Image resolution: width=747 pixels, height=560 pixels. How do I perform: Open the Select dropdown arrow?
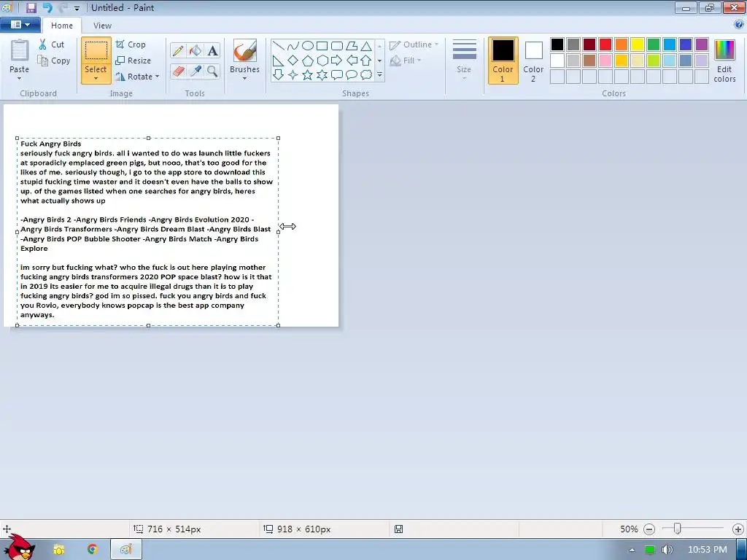click(96, 79)
